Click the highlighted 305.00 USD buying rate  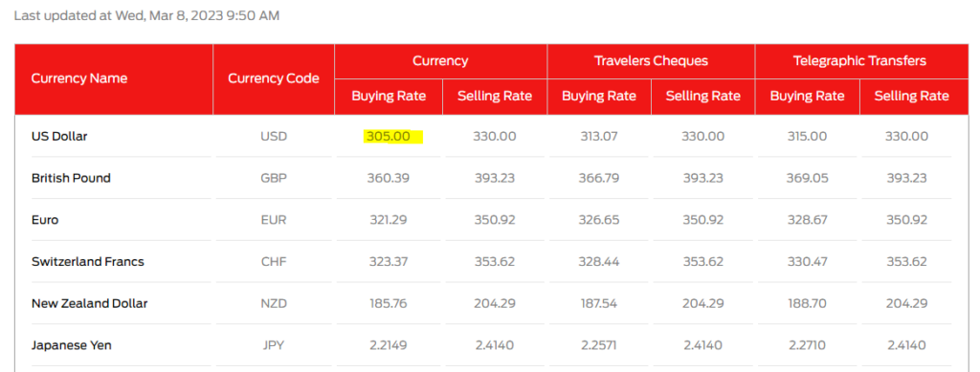pos(389,136)
